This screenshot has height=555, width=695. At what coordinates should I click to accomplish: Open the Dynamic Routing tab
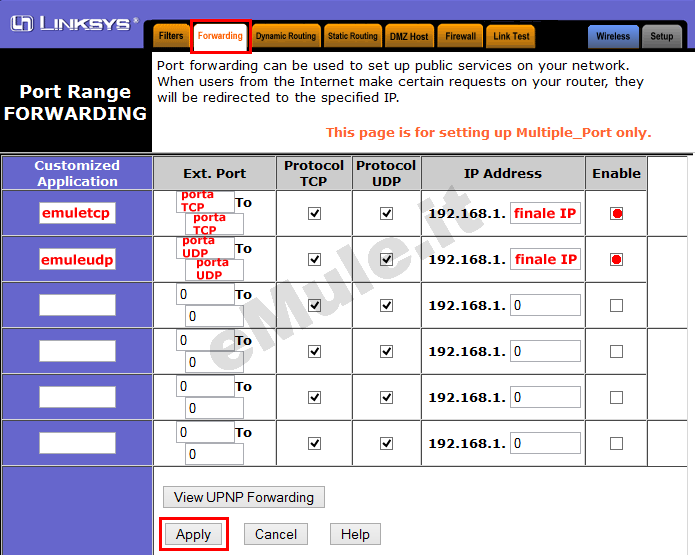(x=286, y=36)
